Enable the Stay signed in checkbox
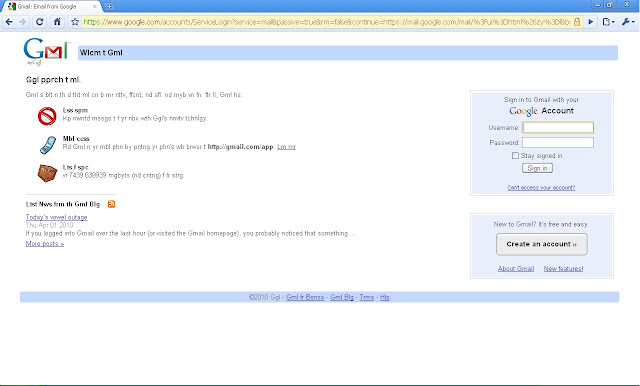This screenshot has height=386, width=640. pyautogui.click(x=515, y=156)
